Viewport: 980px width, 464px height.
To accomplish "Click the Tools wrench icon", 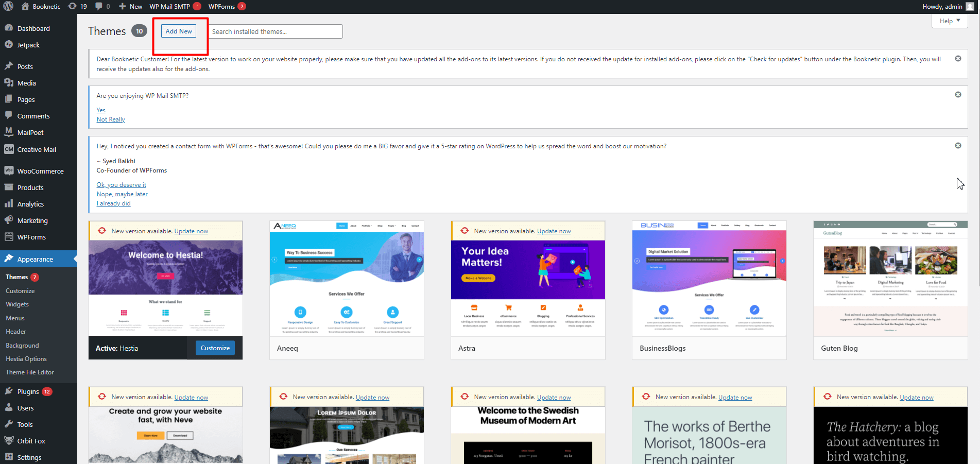I will pyautogui.click(x=9, y=424).
